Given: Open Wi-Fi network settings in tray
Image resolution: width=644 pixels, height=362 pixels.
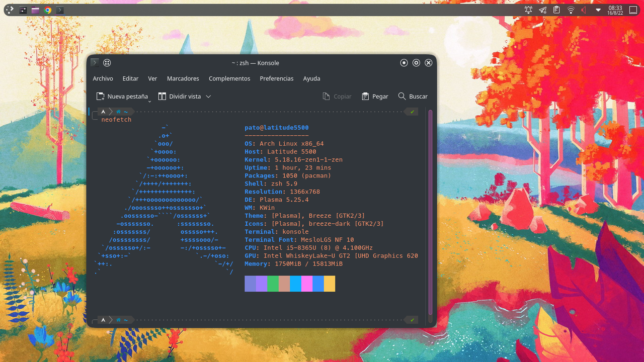Looking at the screenshot, I should (x=571, y=10).
